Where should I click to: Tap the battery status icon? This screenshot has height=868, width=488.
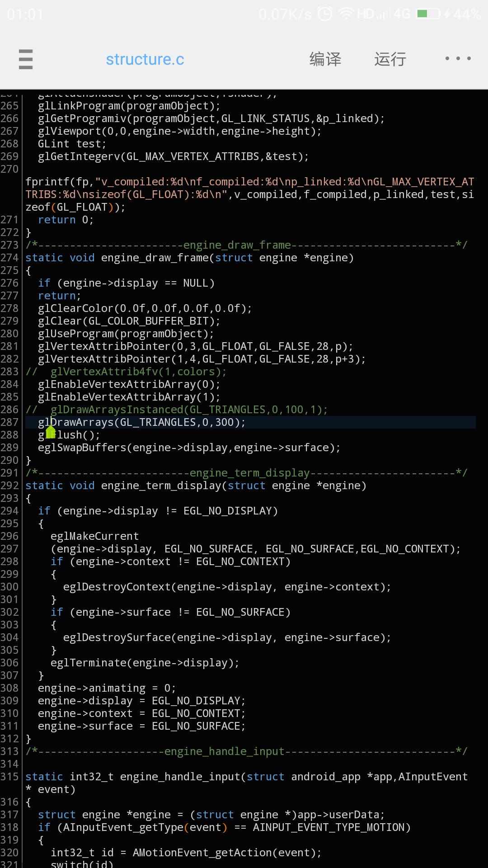coord(428,14)
